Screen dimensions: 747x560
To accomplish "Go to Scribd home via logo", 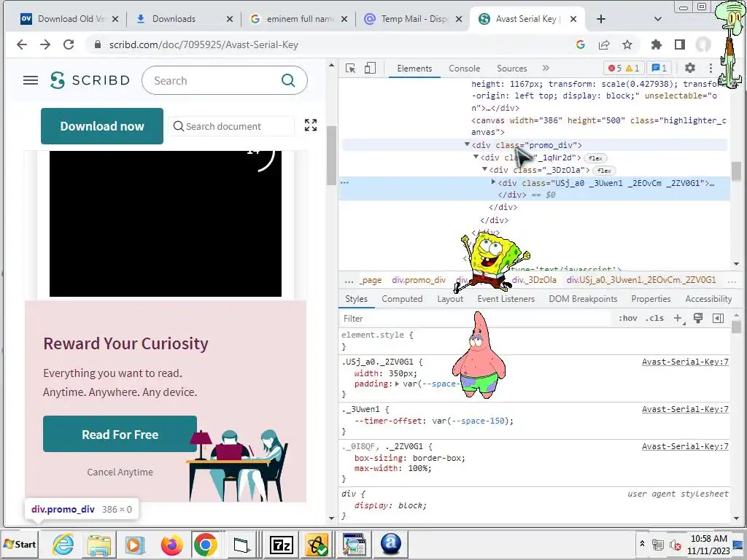I will tap(90, 80).
